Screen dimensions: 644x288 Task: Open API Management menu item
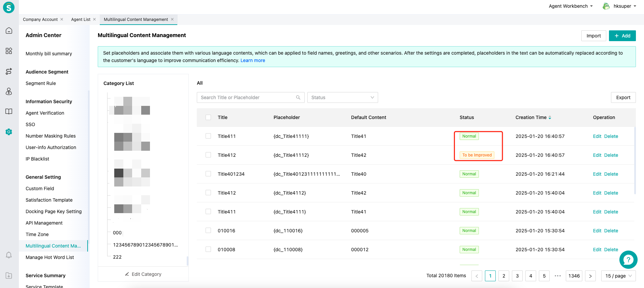(x=44, y=223)
